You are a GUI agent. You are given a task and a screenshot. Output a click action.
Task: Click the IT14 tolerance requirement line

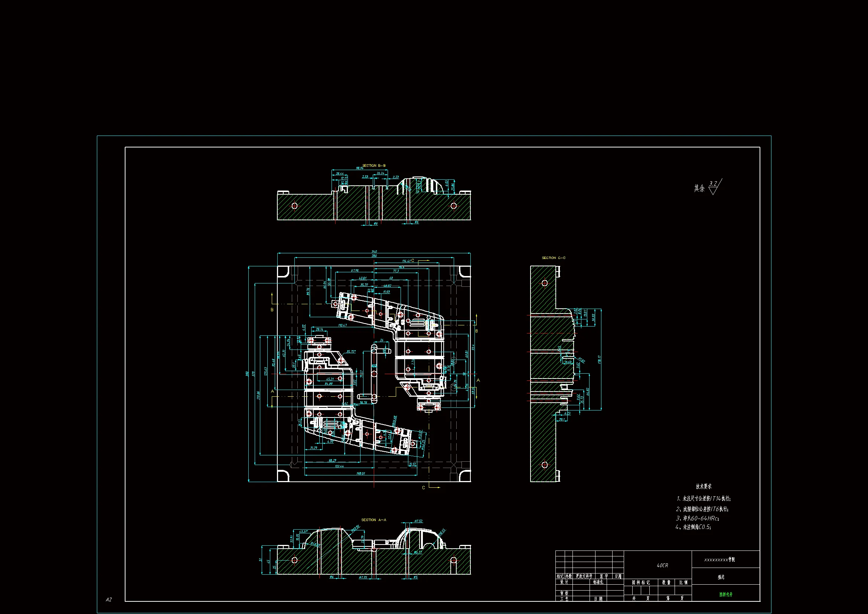(x=703, y=498)
